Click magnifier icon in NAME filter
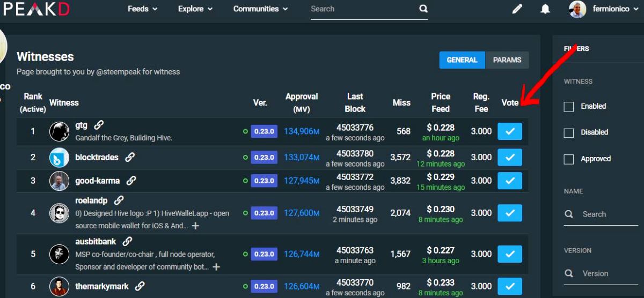The height and width of the screenshot is (298, 644). point(569,214)
